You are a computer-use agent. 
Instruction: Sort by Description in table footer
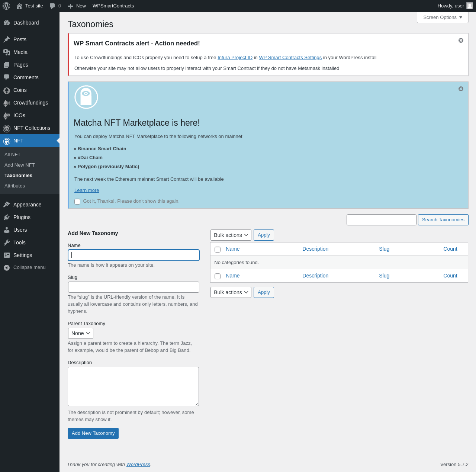click(315, 276)
